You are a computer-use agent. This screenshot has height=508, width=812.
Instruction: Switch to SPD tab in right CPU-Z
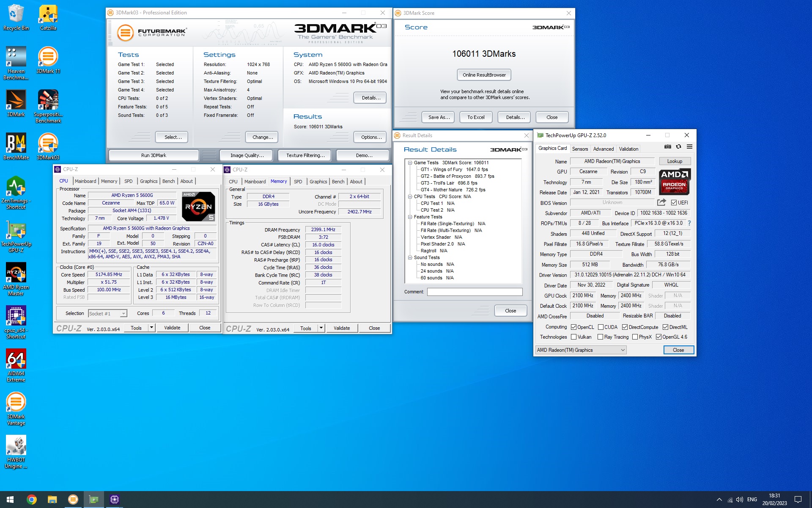coord(298,182)
